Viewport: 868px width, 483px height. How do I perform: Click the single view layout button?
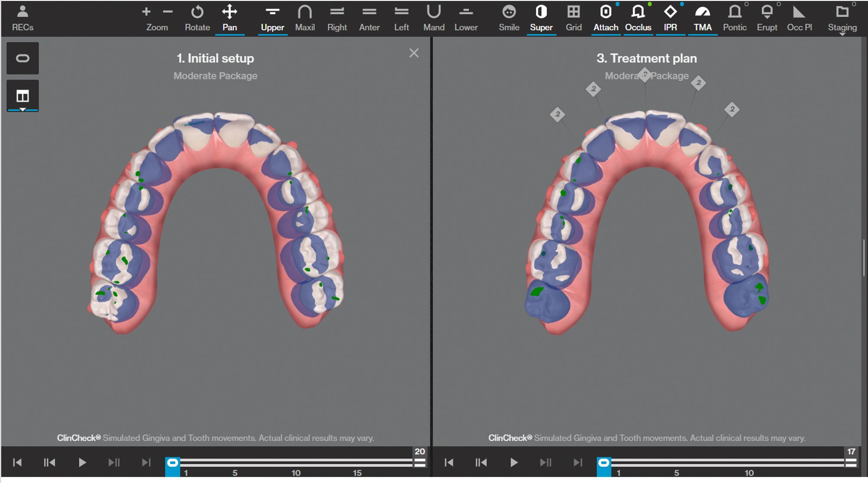pos(23,58)
